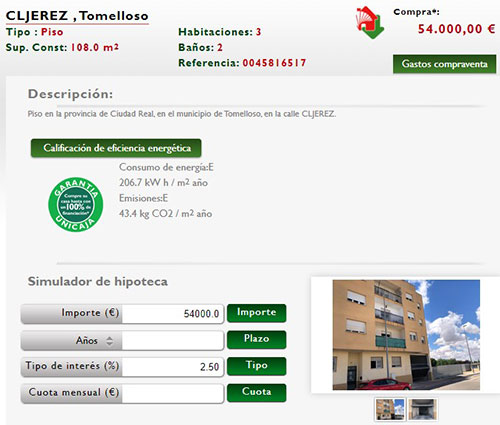
Task: Click the Simulador de hipoteca heading
Action: [98, 281]
